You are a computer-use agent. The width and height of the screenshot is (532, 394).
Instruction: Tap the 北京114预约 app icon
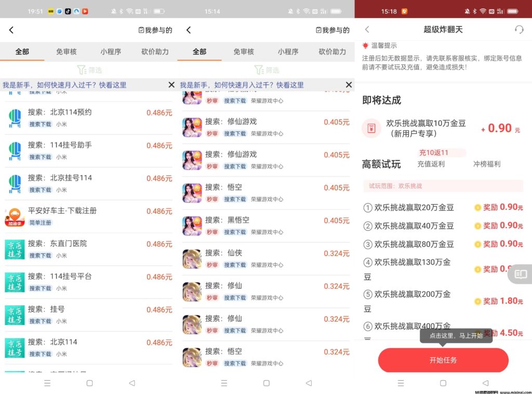(14, 118)
